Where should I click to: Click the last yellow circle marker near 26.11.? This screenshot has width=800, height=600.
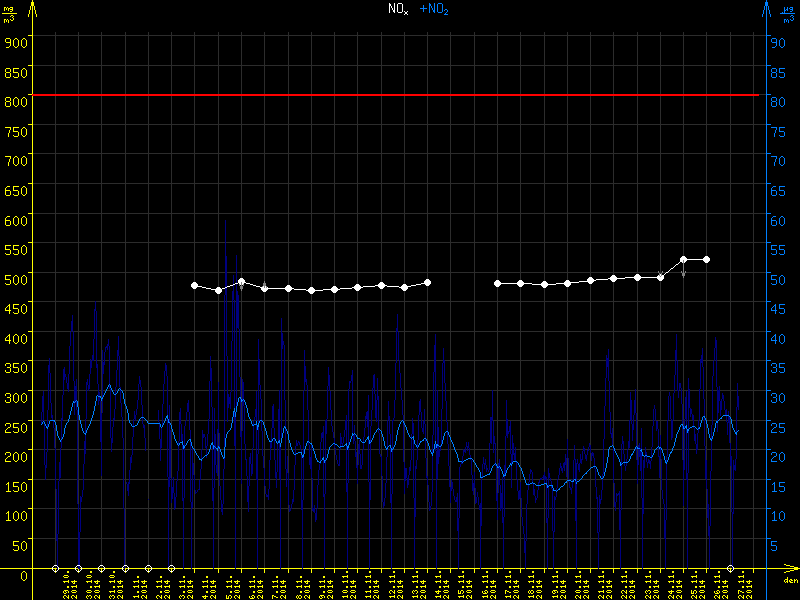[731, 568]
